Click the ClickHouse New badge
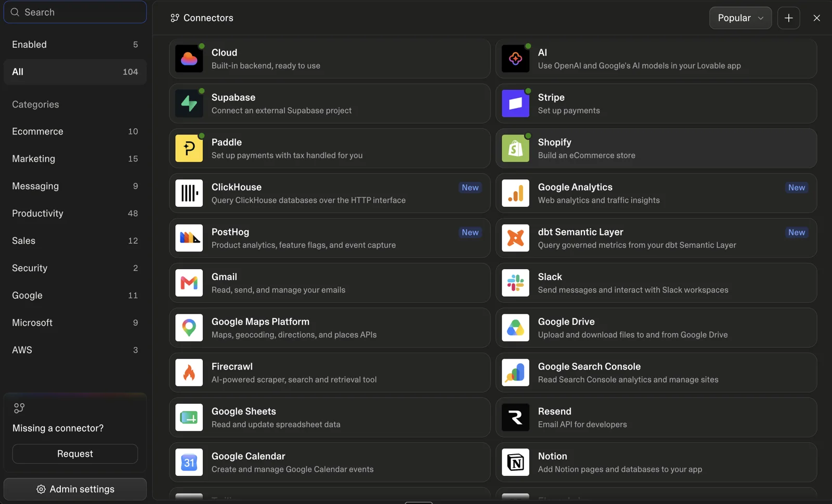Viewport: 832px width, 504px height. coord(470,188)
